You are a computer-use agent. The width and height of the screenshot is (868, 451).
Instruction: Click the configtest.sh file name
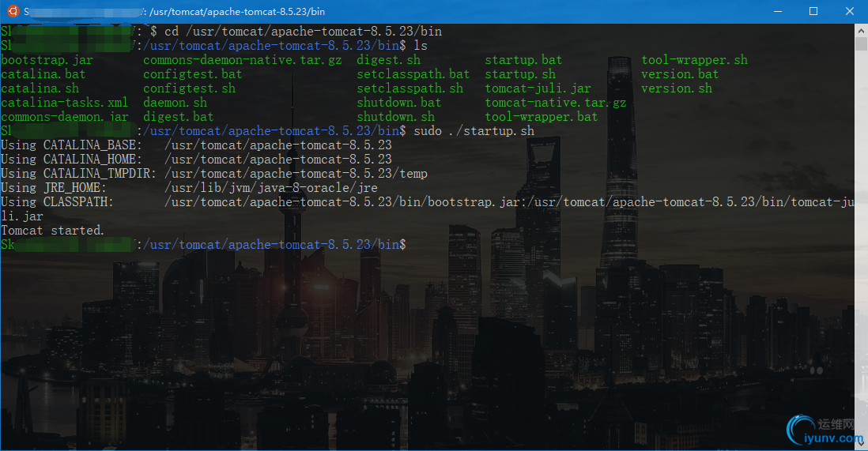coord(189,88)
